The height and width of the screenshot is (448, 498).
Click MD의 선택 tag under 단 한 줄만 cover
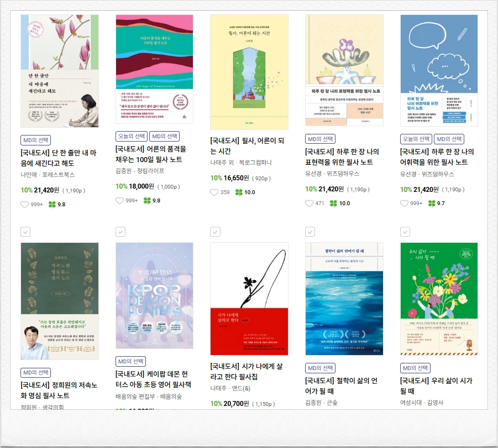point(35,140)
